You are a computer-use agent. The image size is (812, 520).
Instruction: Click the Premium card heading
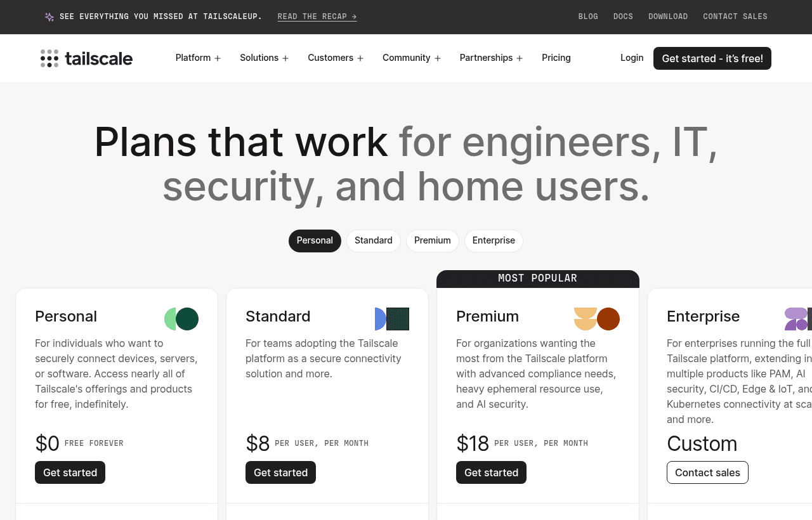click(x=487, y=316)
